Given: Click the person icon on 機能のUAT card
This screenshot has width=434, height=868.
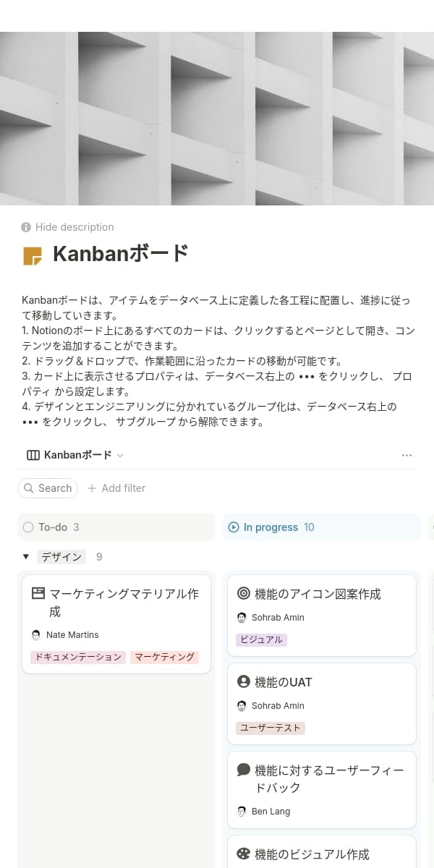Looking at the screenshot, I should (244, 682).
